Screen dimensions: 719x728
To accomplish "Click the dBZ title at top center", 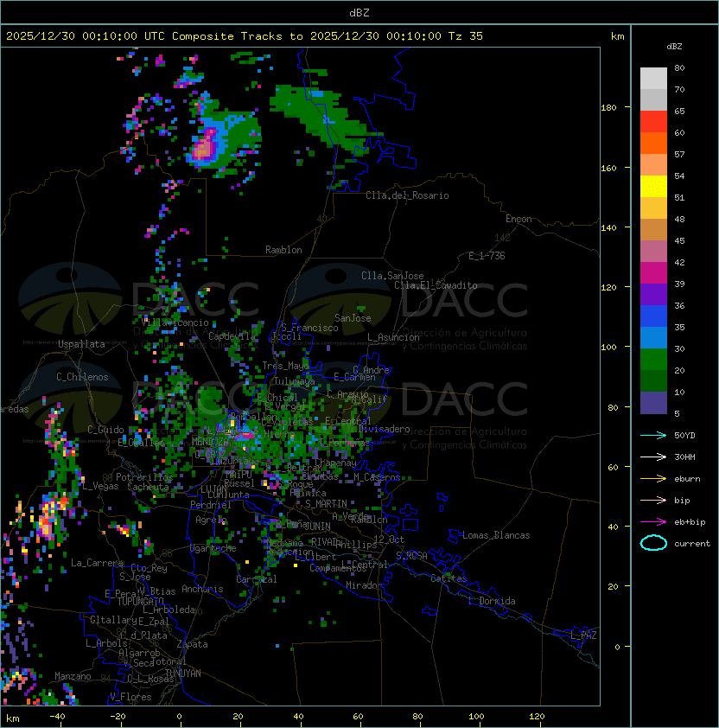I will coord(359,12).
